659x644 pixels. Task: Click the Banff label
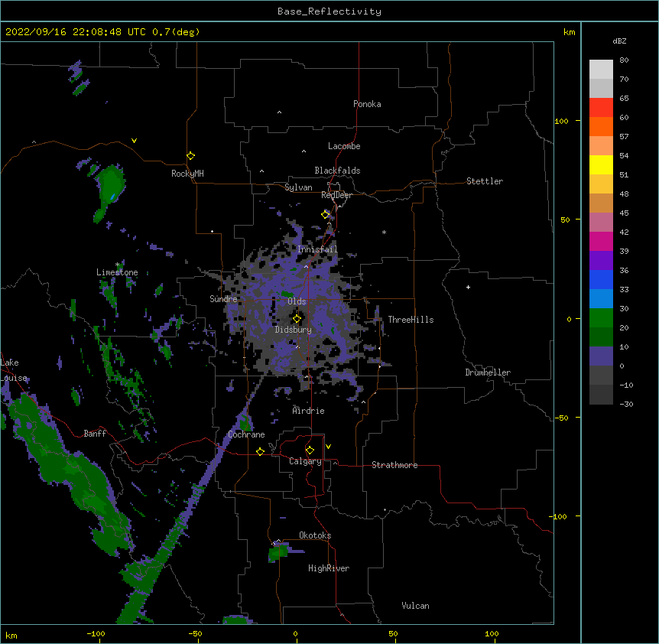click(x=95, y=434)
